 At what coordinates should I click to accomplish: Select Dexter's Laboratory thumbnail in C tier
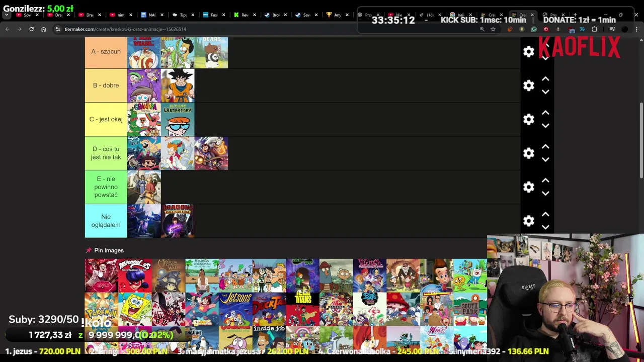[178, 119]
